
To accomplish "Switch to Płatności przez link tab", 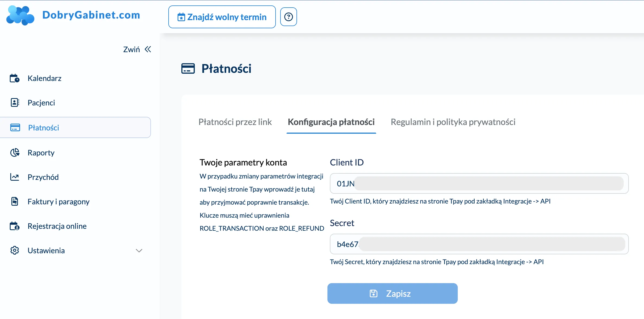I will 235,122.
